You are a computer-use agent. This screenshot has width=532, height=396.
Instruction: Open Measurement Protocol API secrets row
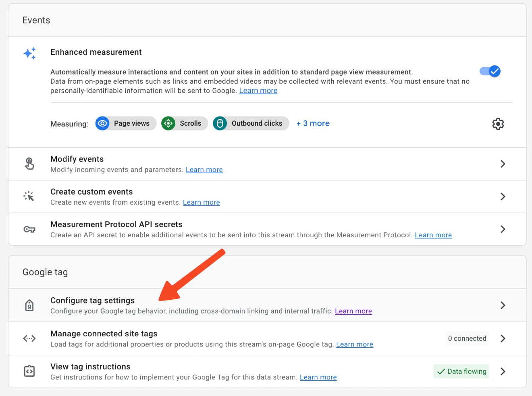click(x=267, y=229)
